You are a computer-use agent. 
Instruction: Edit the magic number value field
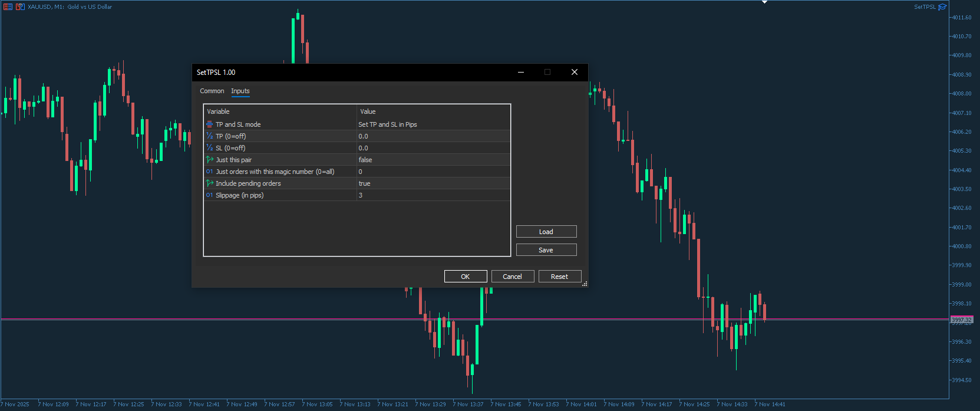pos(433,172)
